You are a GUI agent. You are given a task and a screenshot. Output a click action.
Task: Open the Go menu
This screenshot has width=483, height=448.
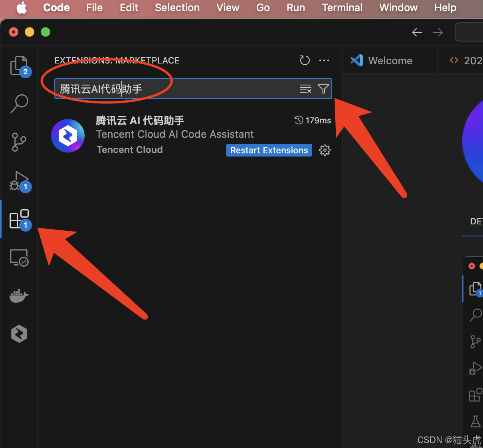click(263, 8)
